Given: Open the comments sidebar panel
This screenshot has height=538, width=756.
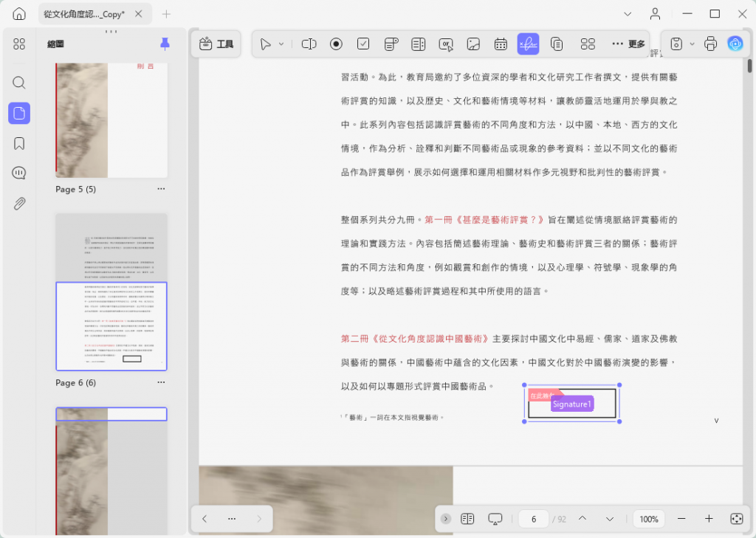Looking at the screenshot, I should point(19,173).
